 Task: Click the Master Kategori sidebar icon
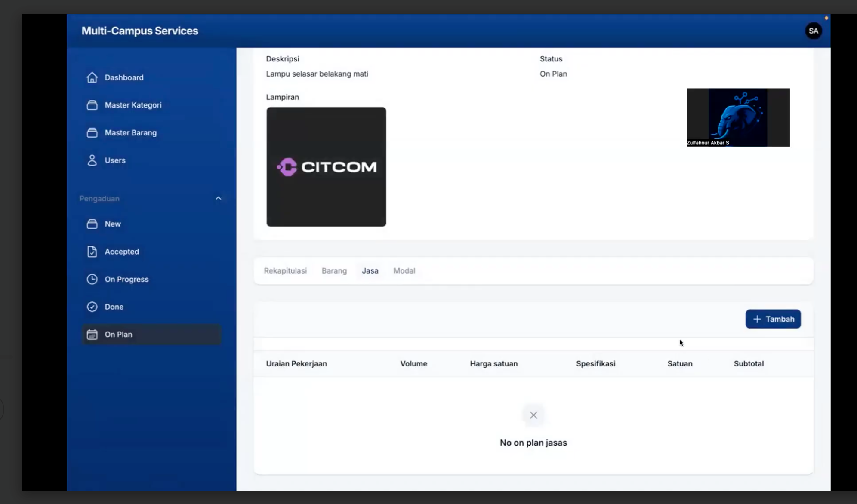coord(92,105)
